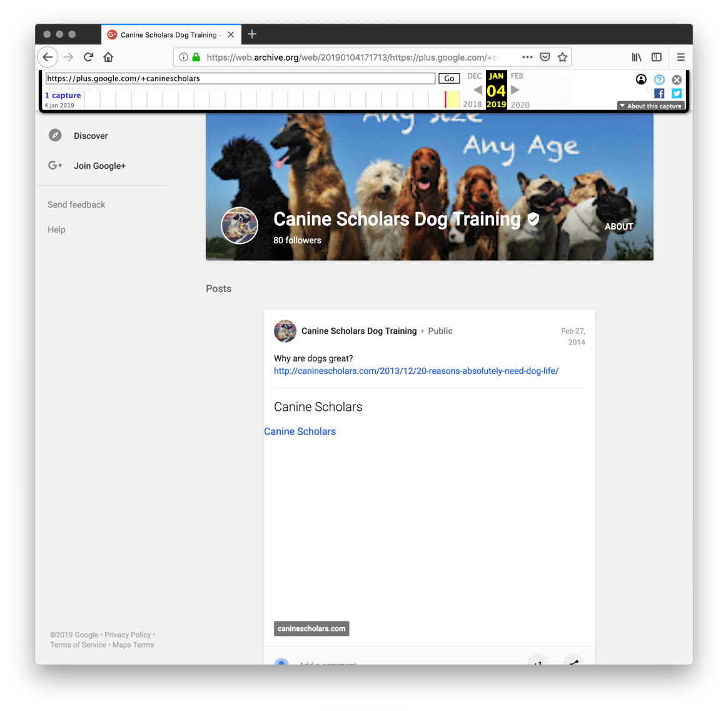Click the verified shield badge
728x711 pixels.
click(533, 219)
